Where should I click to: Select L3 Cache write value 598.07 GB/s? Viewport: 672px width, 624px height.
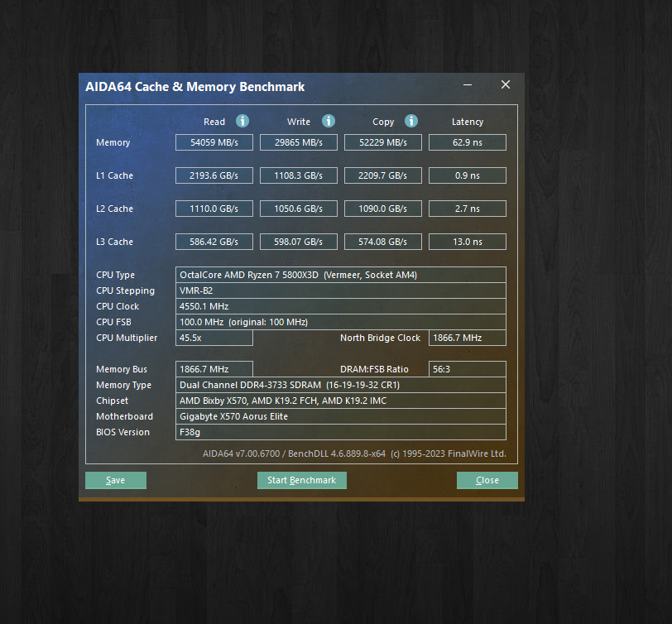pos(298,242)
